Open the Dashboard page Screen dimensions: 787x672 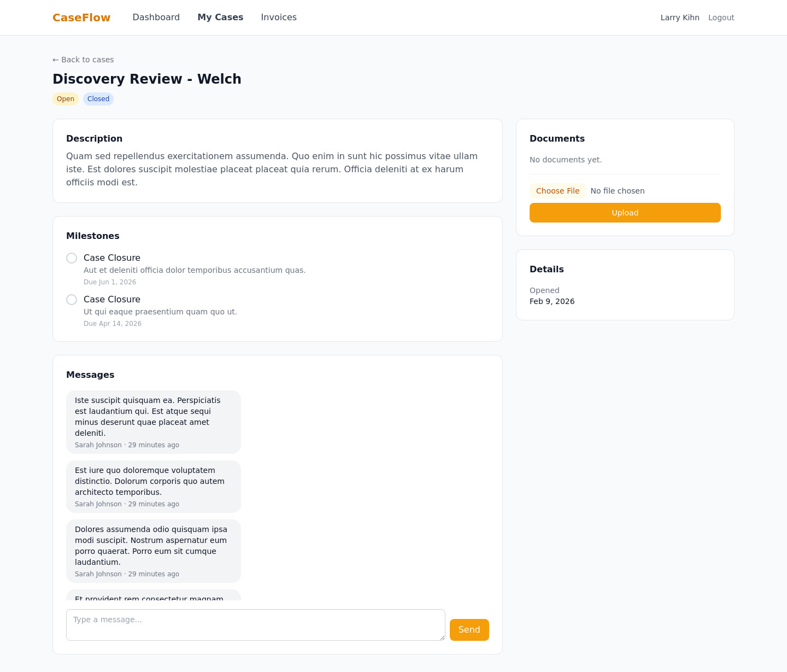point(156,17)
